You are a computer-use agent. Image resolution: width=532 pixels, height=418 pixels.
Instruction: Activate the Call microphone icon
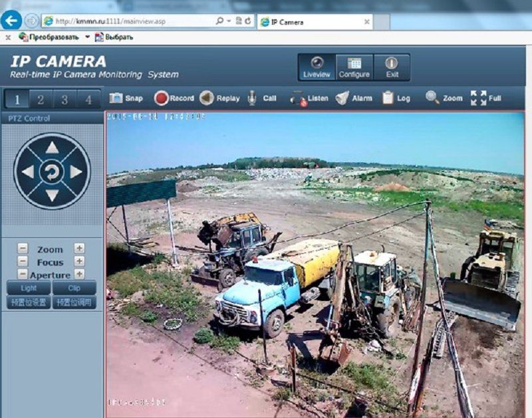pyautogui.click(x=252, y=98)
